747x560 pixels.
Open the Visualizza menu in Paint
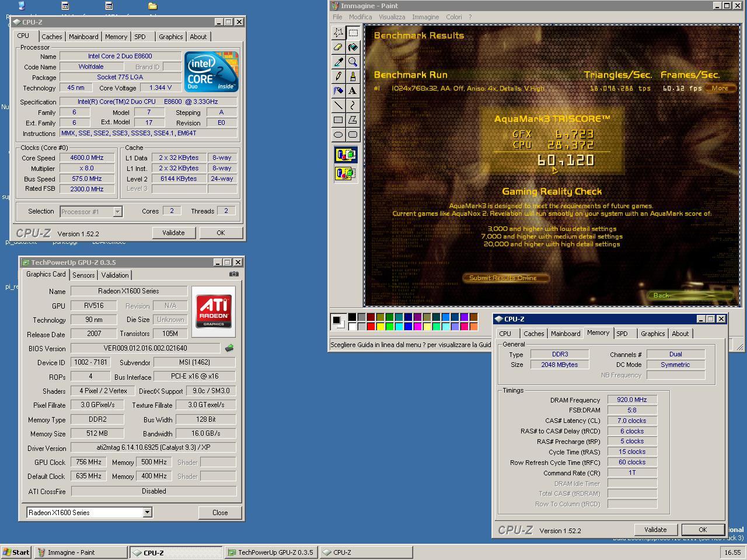(392, 17)
